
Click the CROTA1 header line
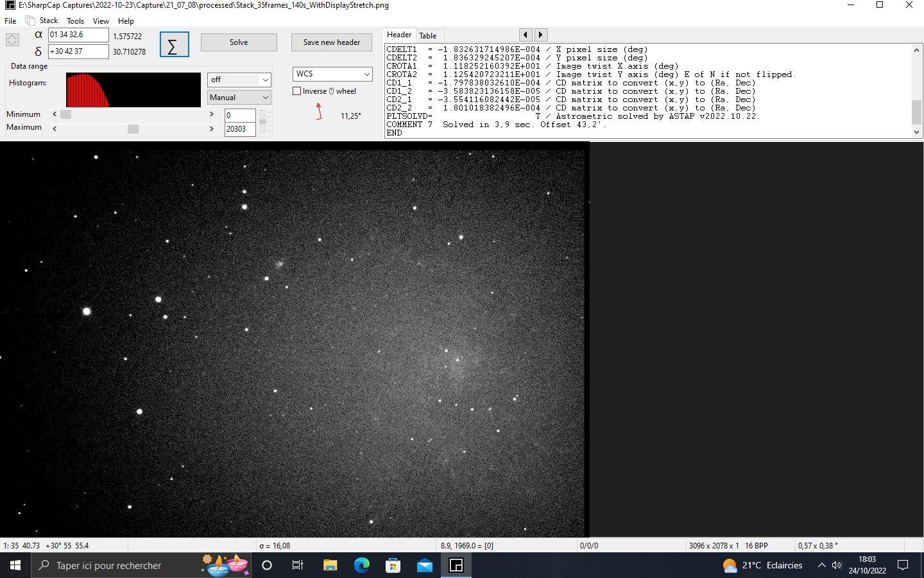[x=533, y=66]
